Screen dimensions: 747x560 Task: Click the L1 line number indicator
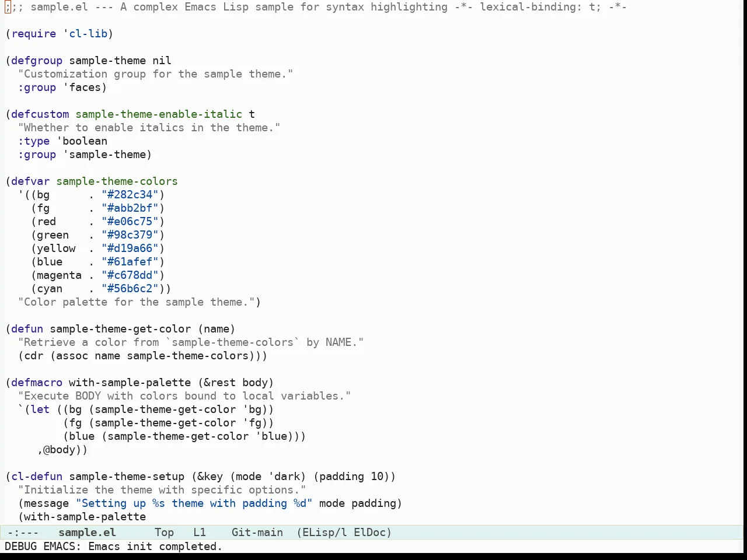tap(200, 533)
